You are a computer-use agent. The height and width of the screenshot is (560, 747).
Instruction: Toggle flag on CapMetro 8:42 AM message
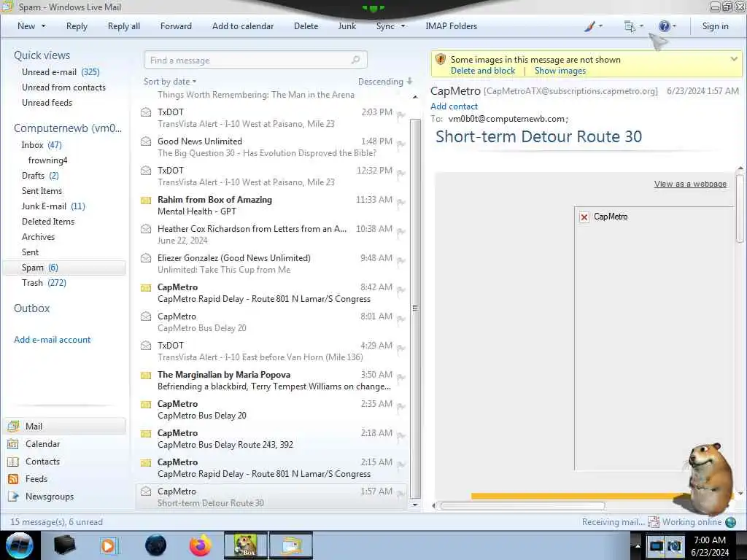click(401, 289)
